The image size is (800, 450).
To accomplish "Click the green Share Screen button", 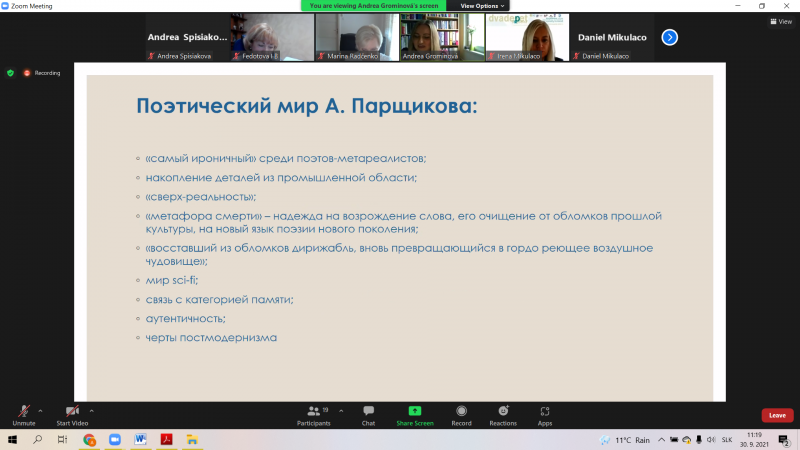I will 414,414.
